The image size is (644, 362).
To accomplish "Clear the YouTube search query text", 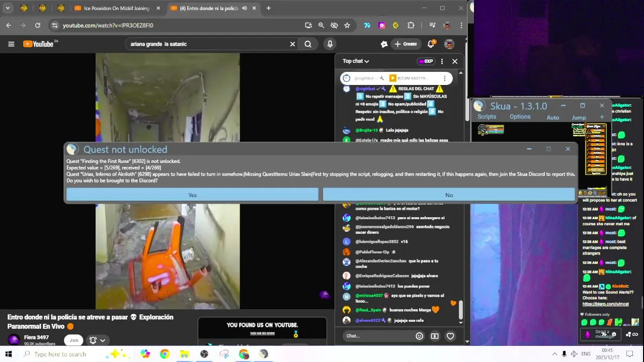I will (x=292, y=44).
